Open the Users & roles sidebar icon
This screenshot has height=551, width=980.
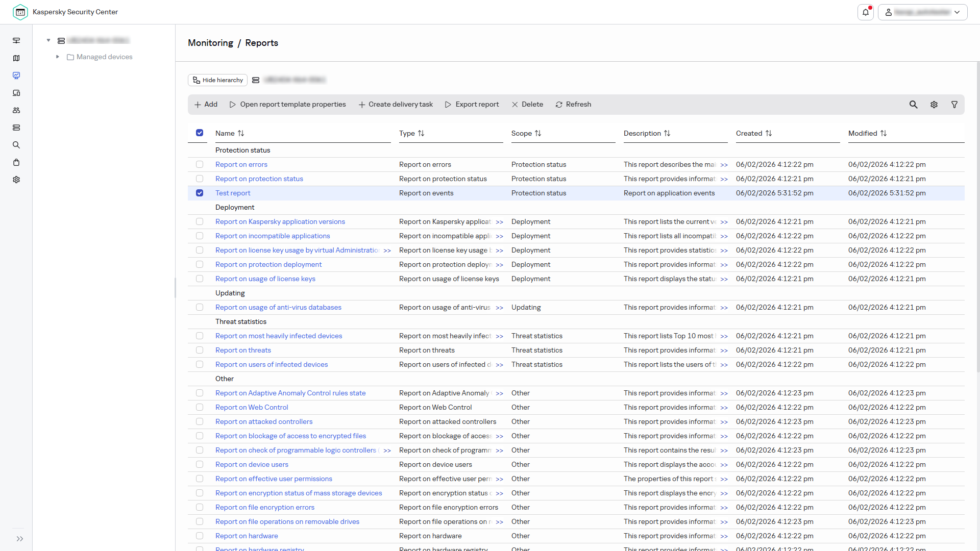pos(16,110)
